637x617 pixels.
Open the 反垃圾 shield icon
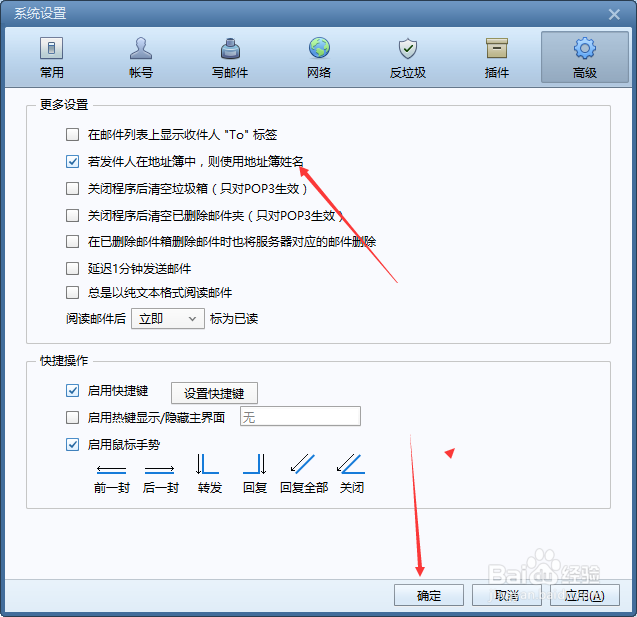(x=408, y=48)
